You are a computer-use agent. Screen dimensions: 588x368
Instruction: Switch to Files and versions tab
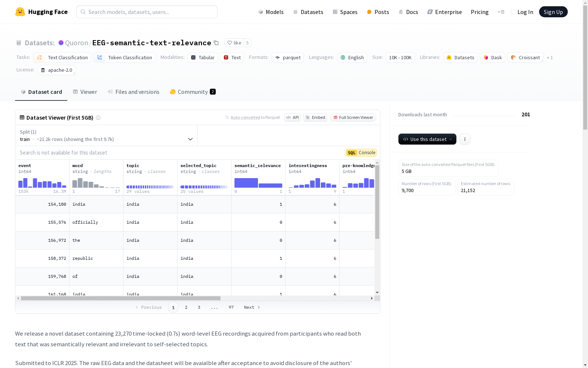[x=133, y=92]
